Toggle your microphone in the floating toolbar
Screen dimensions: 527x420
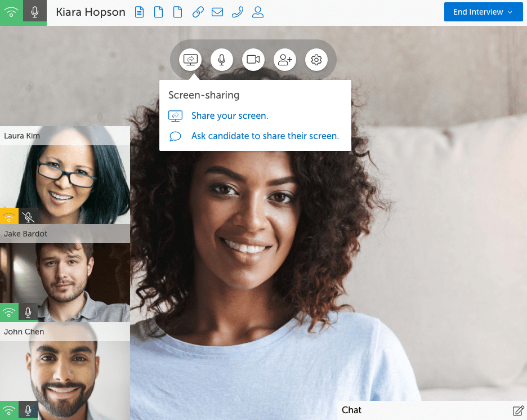(x=221, y=59)
